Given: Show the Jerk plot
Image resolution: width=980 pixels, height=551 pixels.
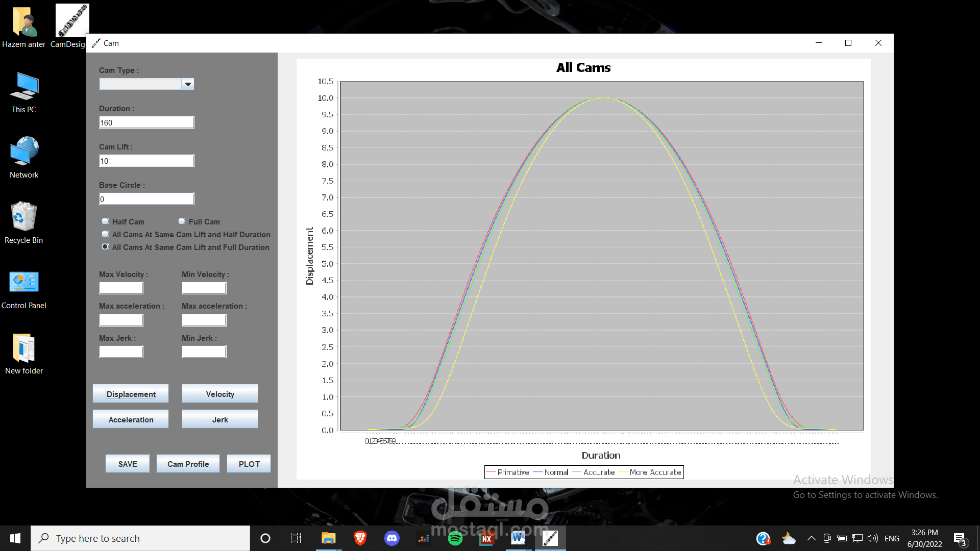Looking at the screenshot, I should 220,419.
